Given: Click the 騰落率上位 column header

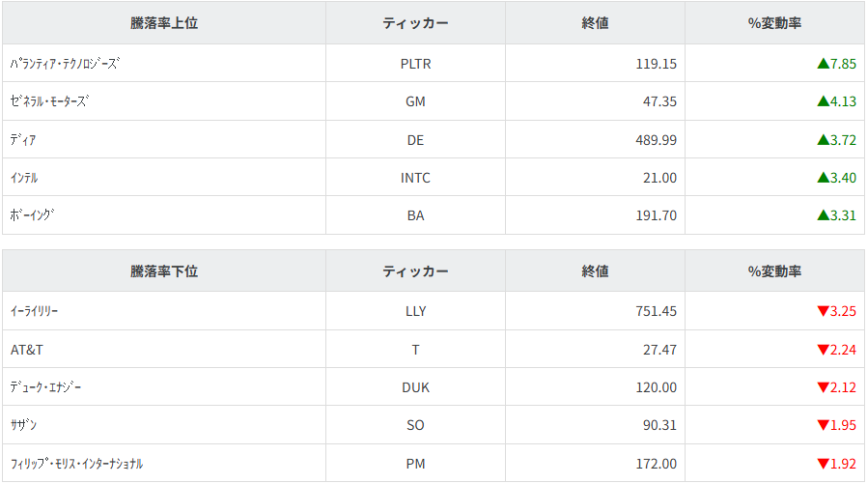Looking at the screenshot, I should coord(164,23).
